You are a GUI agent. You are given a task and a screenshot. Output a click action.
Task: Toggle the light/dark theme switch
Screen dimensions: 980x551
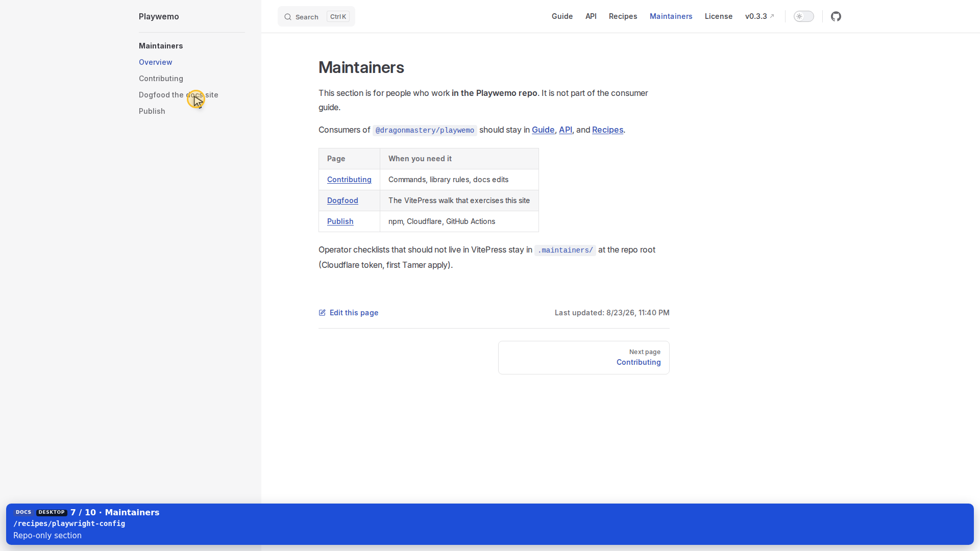click(804, 16)
